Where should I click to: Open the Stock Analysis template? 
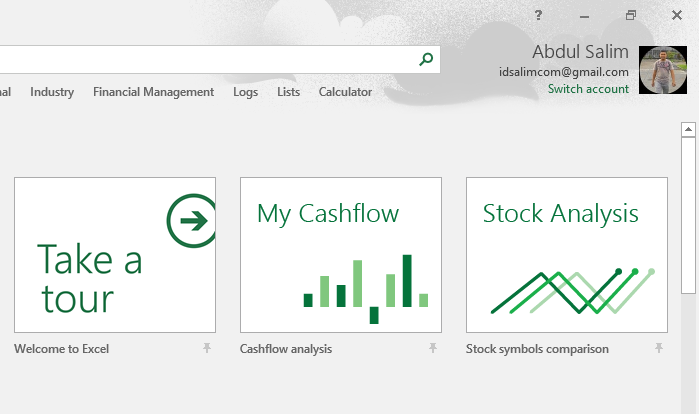click(x=567, y=255)
